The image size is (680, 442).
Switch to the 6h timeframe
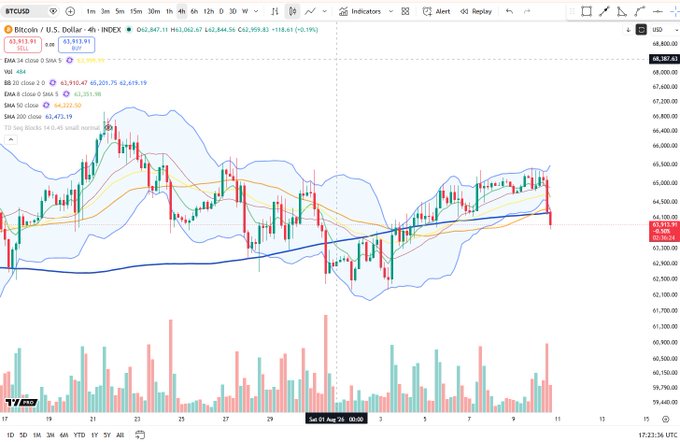click(x=194, y=11)
